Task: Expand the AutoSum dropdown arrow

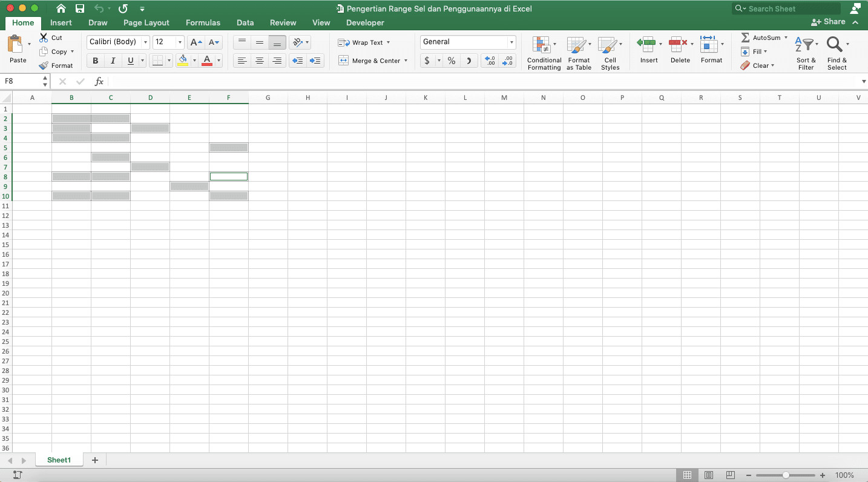Action: [x=786, y=38]
